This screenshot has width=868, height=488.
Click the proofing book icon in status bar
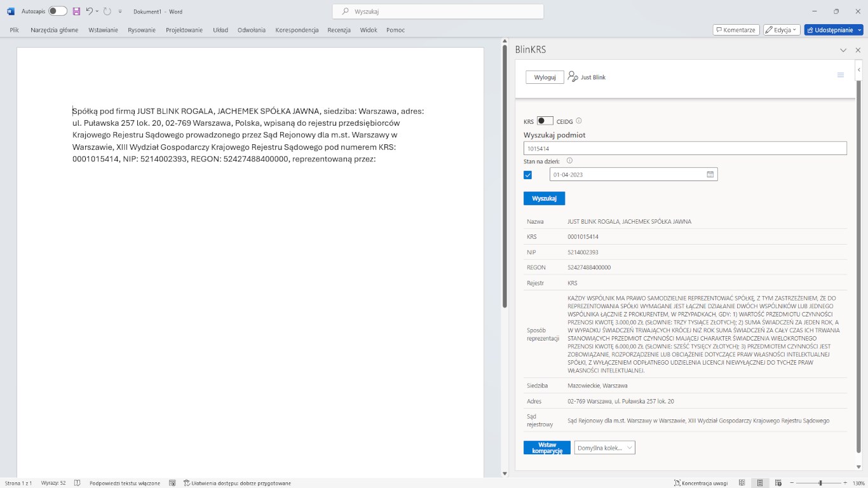[78, 483]
